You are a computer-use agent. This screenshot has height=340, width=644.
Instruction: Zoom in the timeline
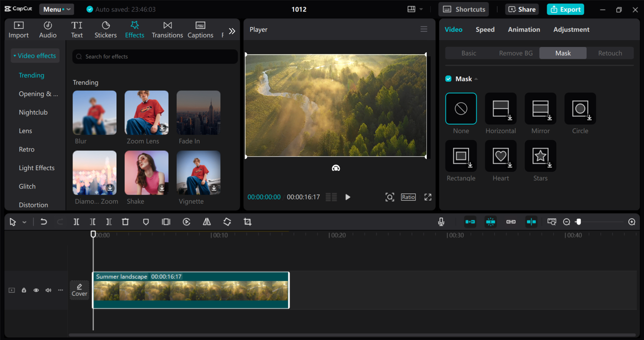(x=632, y=222)
